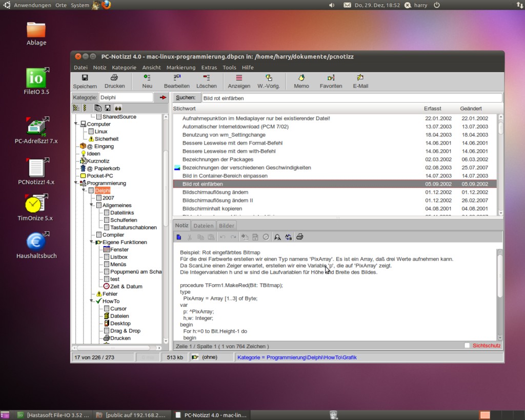Collapse the HowTo tree node
The height and width of the screenshot is (420, 525).
pyautogui.click(x=91, y=301)
